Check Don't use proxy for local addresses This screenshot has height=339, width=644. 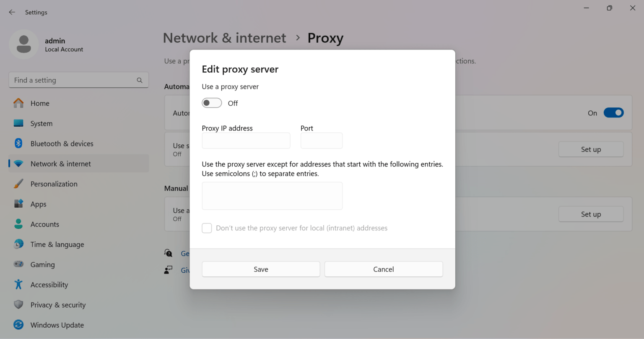coord(207,228)
